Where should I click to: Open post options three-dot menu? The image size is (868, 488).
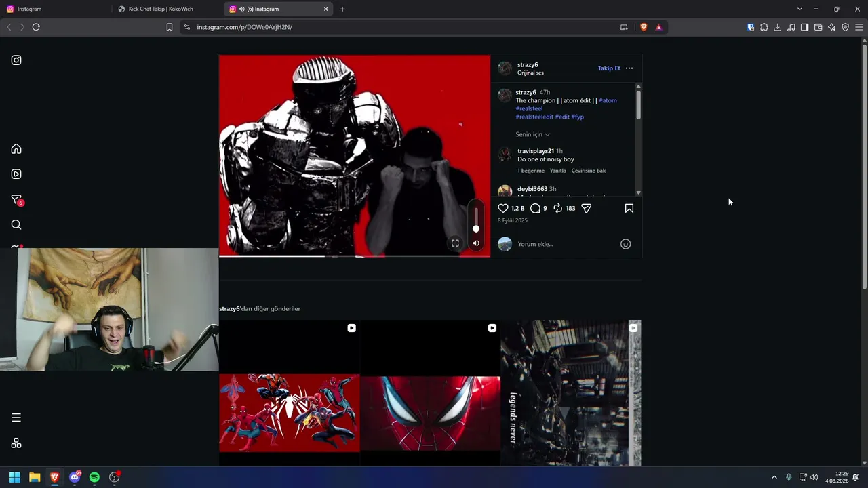coord(629,68)
